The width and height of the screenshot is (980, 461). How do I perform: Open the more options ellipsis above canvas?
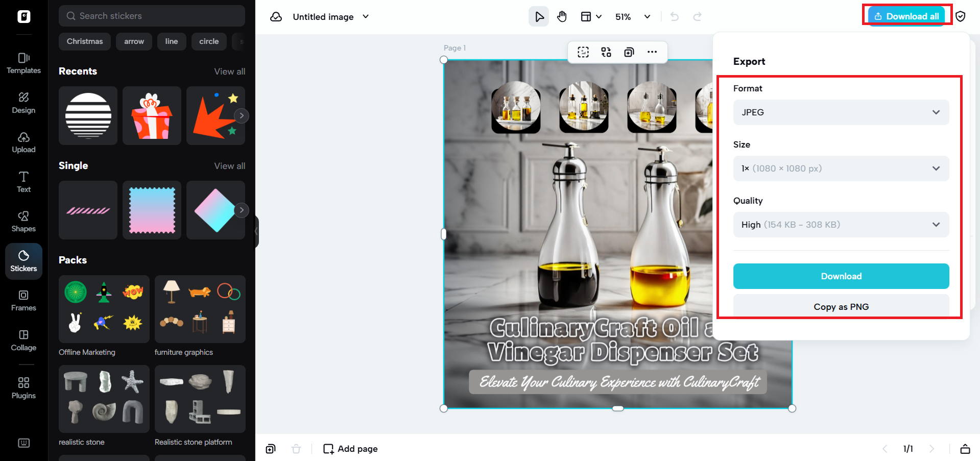click(652, 52)
